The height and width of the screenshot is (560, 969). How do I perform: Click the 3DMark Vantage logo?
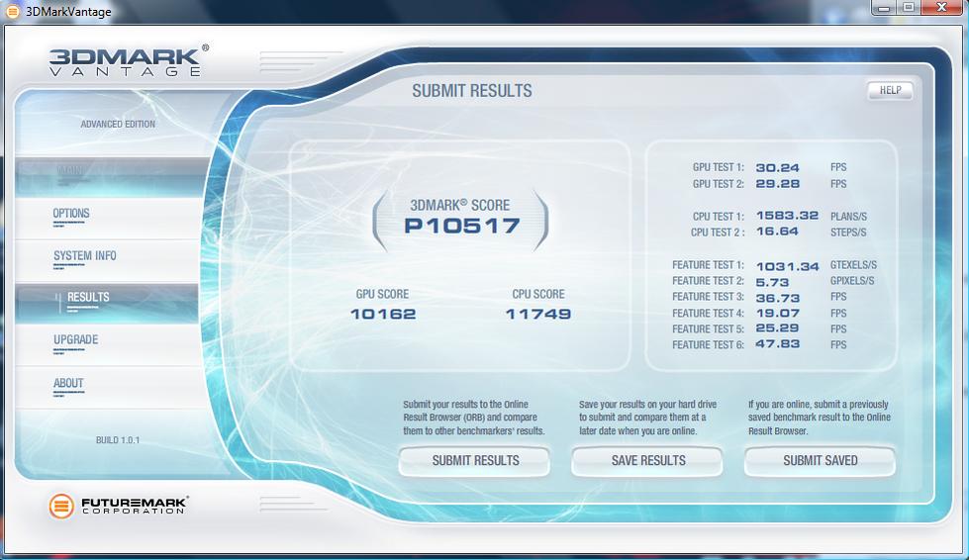(128, 60)
